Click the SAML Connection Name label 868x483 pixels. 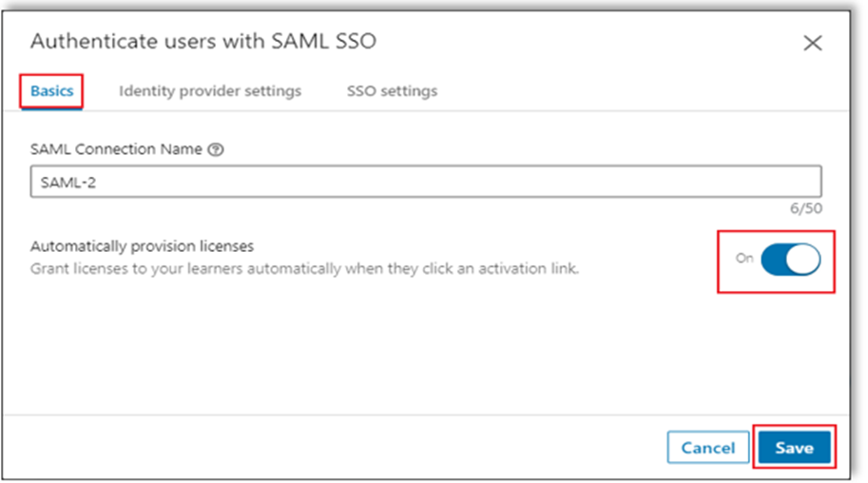(x=116, y=149)
